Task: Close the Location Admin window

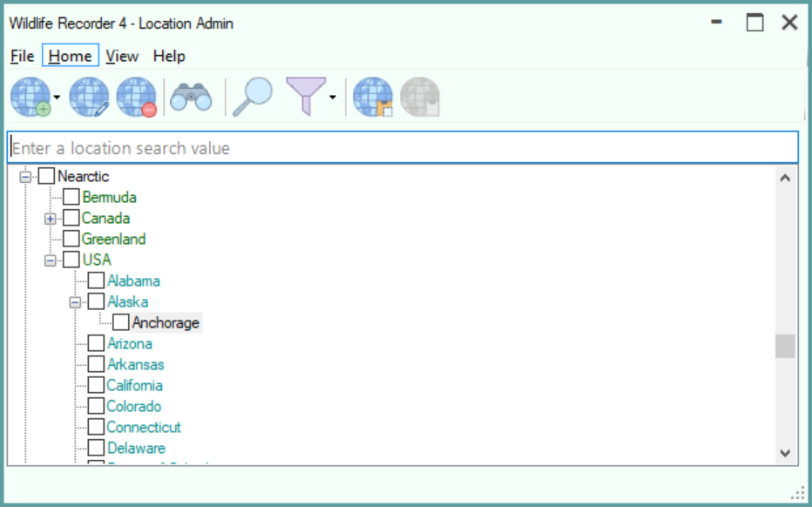Action: click(789, 23)
